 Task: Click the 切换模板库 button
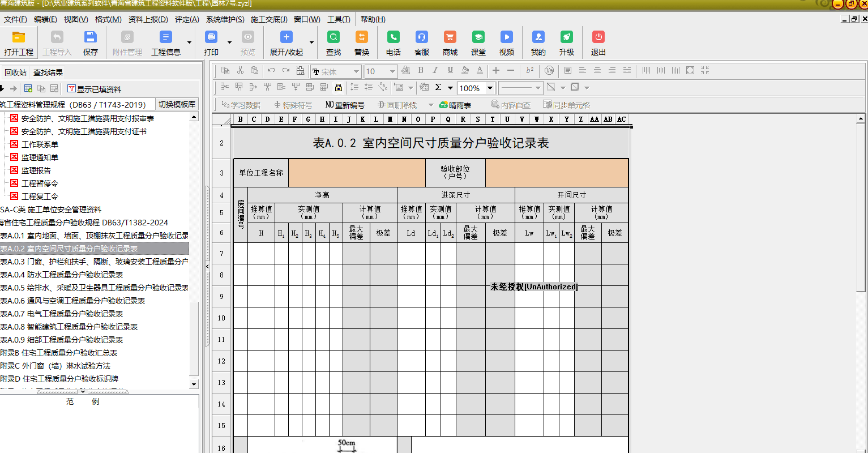[177, 104]
